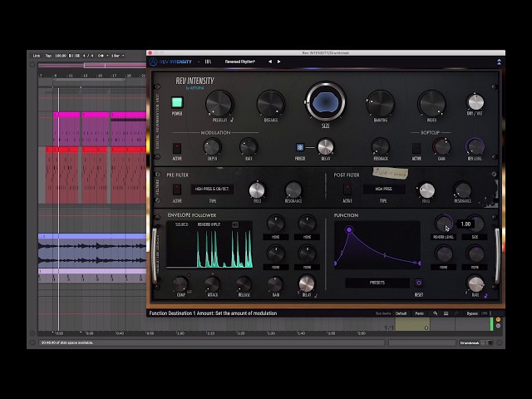Screen dimensions: 532x399
Task: Click the Envelope Follower Attack knob
Action: [213, 283]
